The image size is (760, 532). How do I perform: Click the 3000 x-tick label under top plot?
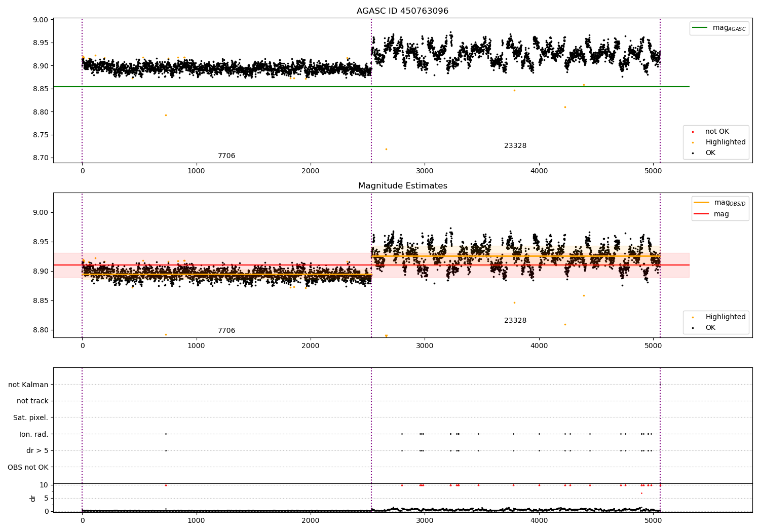(x=425, y=171)
